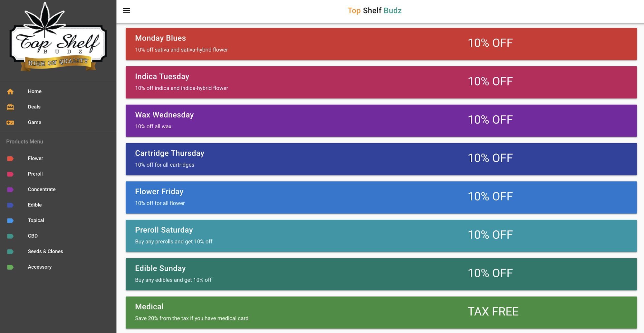Click the Top Shelf Budz title
This screenshot has width=644, height=333.
[374, 11]
